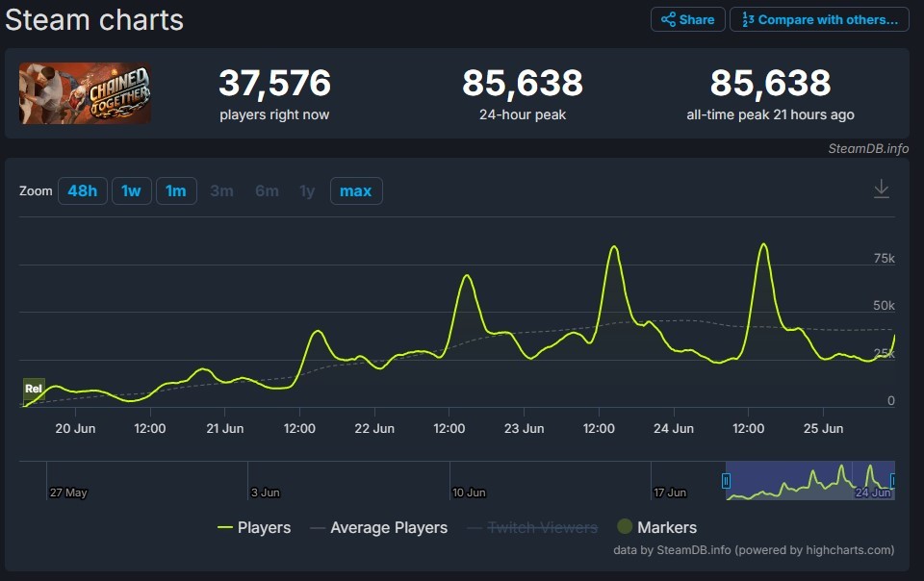This screenshot has width=924, height=581.
Task: Grab the left navigator range handle
Action: tap(726, 481)
